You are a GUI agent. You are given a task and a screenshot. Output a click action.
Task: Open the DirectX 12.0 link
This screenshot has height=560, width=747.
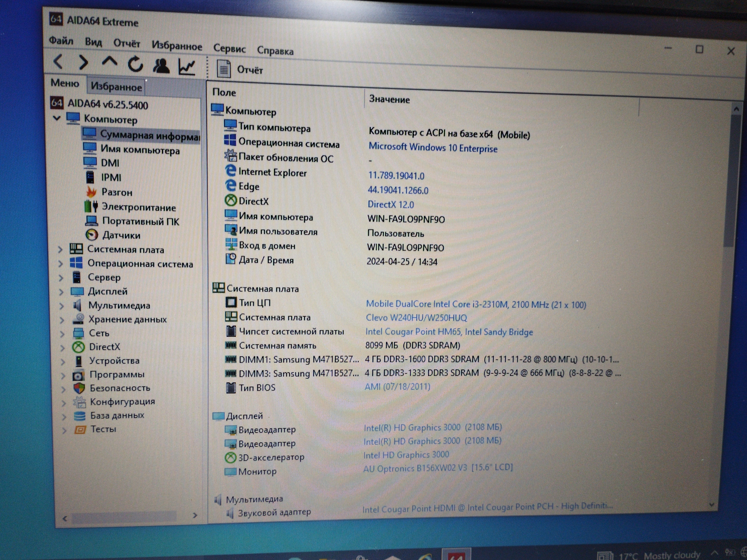point(391,205)
